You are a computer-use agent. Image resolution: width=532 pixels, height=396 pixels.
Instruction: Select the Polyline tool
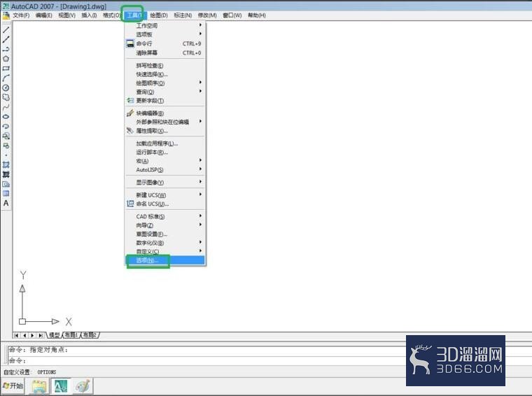[x=6, y=49]
